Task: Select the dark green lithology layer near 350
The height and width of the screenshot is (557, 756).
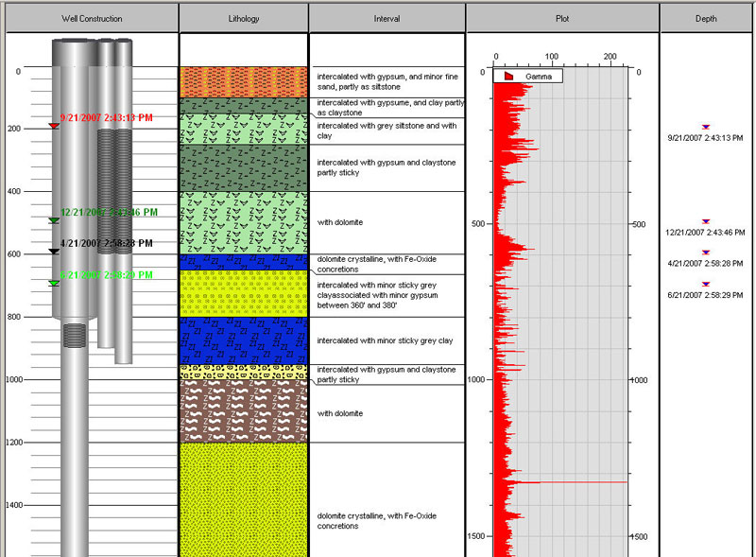Action: (x=244, y=167)
